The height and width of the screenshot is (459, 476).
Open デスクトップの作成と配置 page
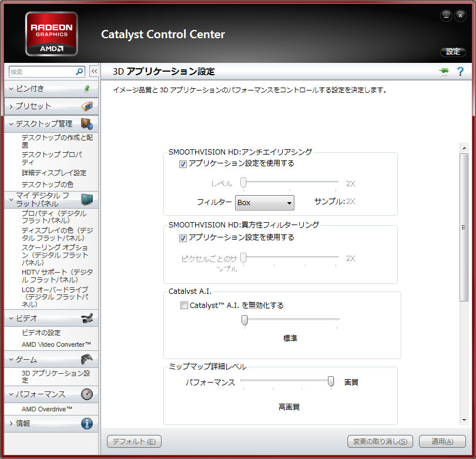click(57, 141)
